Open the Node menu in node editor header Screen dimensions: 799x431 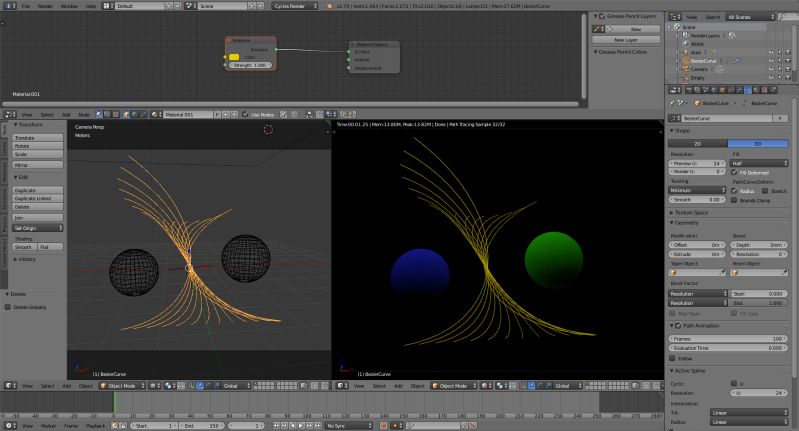(84, 115)
